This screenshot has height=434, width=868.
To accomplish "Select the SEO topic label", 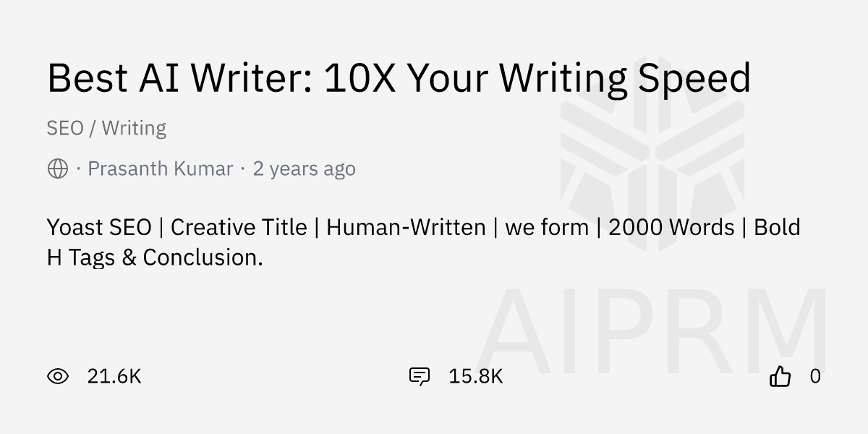I will click(x=65, y=128).
